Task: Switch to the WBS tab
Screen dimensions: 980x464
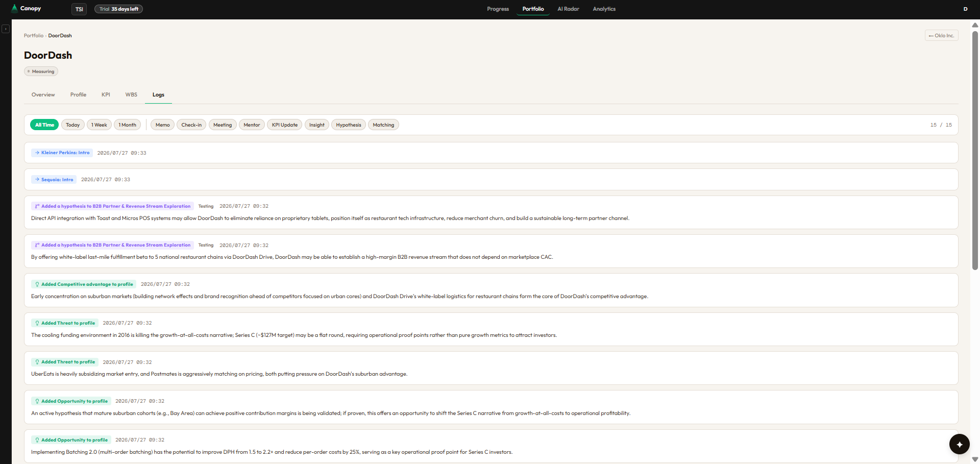Action: 131,94
